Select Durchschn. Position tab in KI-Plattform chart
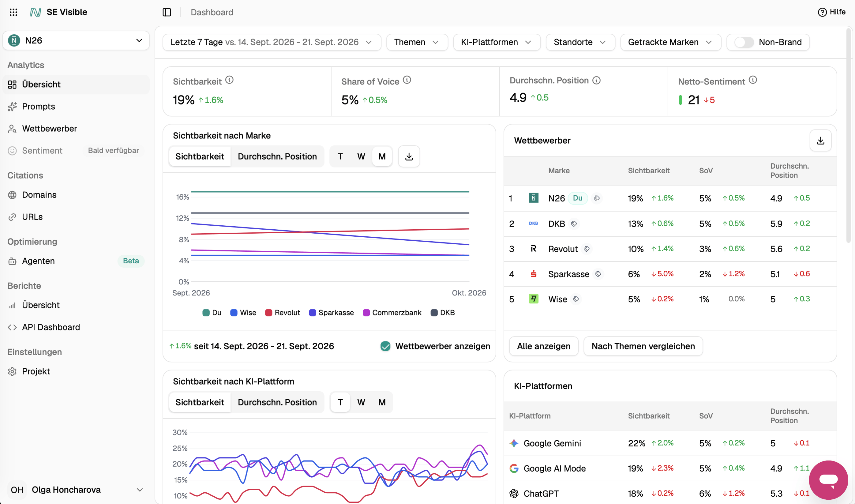The image size is (855, 504). point(277,402)
